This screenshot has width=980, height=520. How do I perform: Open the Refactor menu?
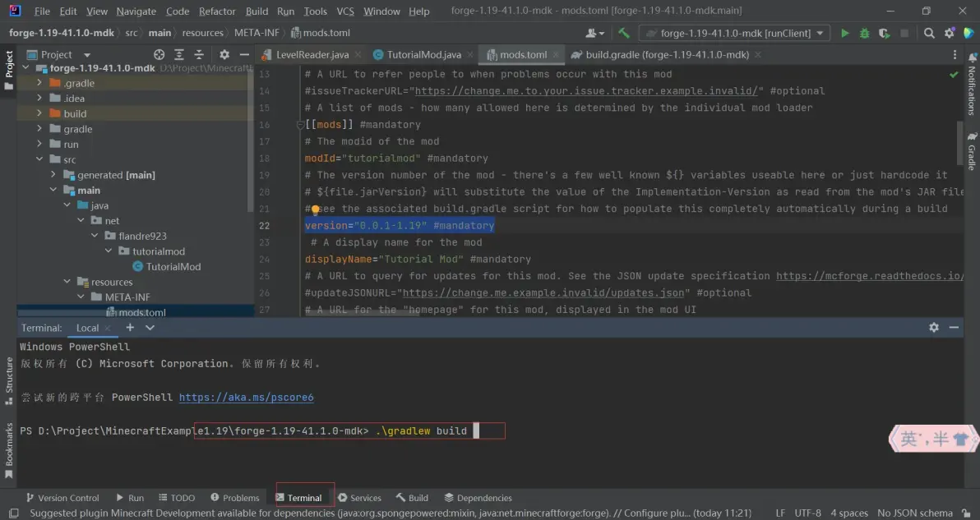(217, 12)
